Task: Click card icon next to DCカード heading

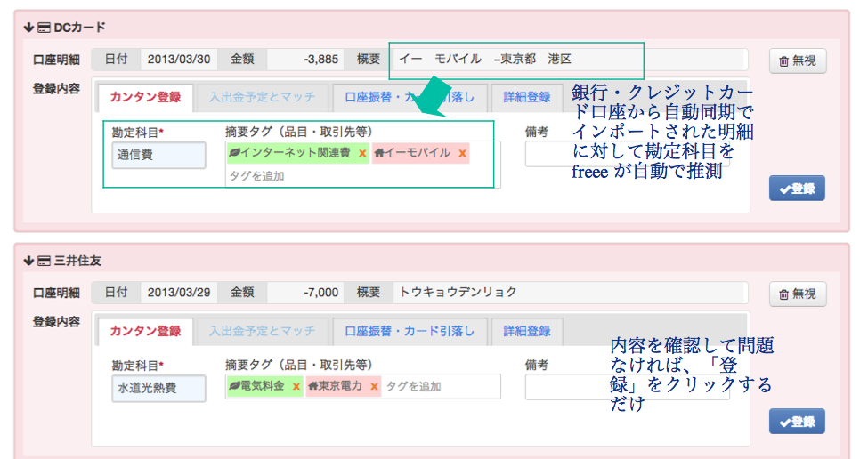Action: click(x=44, y=28)
